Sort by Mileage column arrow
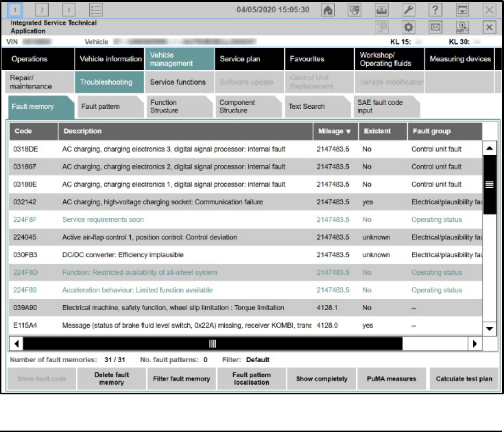The height and width of the screenshot is (432, 504). click(348, 132)
